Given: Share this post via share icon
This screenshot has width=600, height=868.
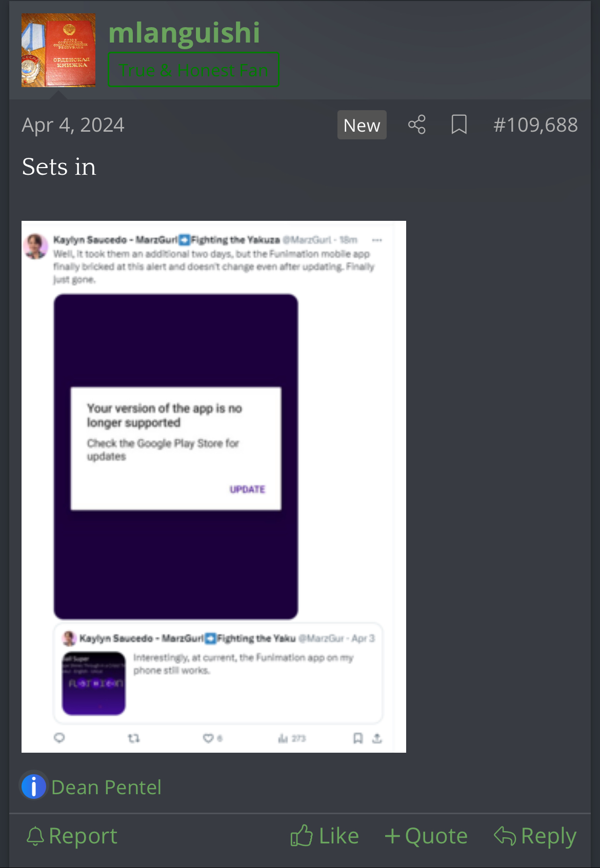Looking at the screenshot, I should (x=417, y=125).
